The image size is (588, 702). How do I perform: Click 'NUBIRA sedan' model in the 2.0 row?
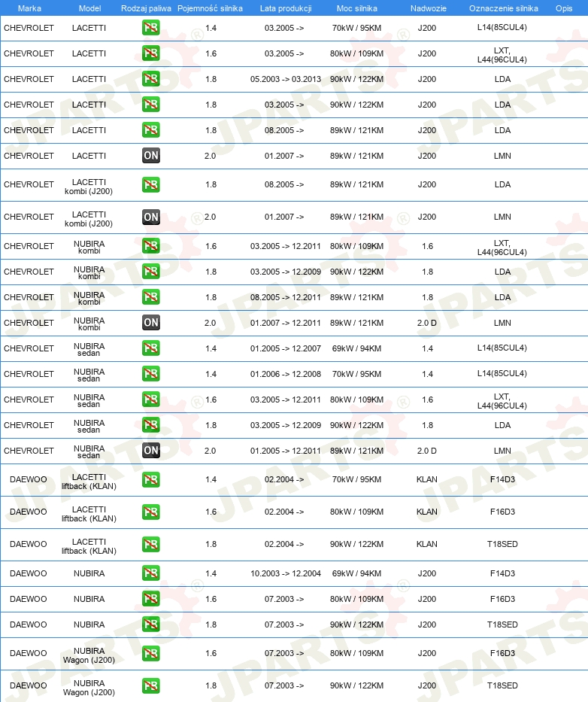point(89,451)
